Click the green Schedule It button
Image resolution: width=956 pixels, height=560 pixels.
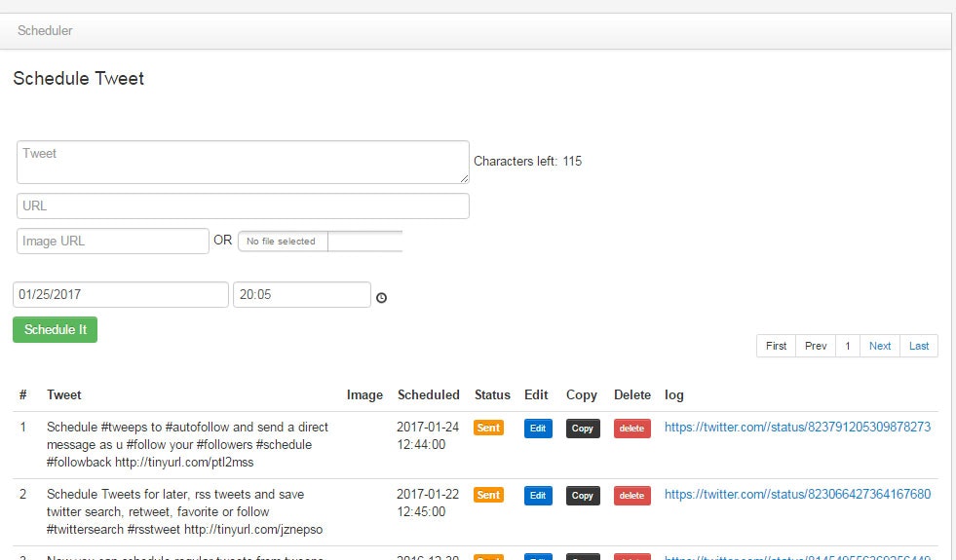tap(55, 329)
